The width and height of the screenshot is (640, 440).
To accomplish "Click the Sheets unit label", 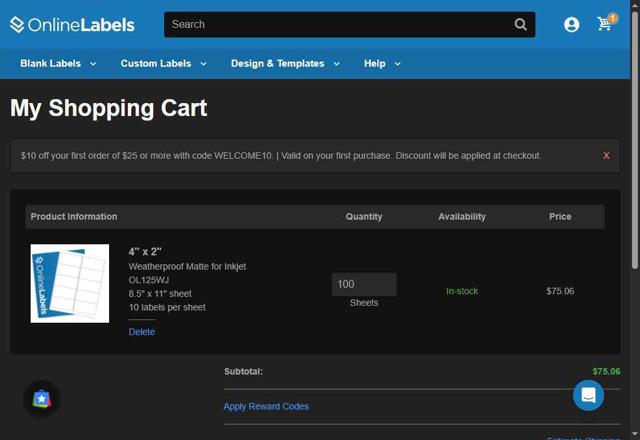I will click(x=364, y=303).
